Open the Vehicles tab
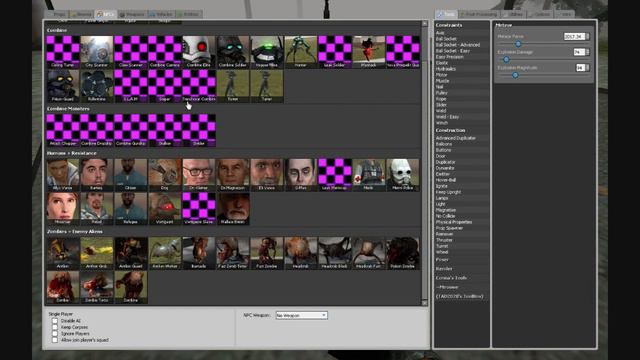Screen dimensions: 640x360 click(x=161, y=14)
